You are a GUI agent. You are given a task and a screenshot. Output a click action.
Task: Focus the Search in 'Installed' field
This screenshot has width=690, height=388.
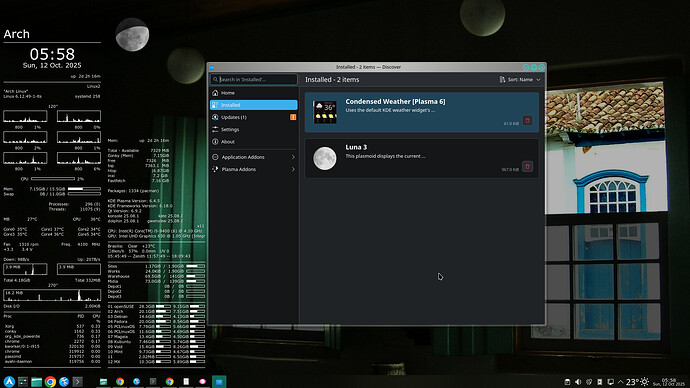pyautogui.click(x=254, y=80)
